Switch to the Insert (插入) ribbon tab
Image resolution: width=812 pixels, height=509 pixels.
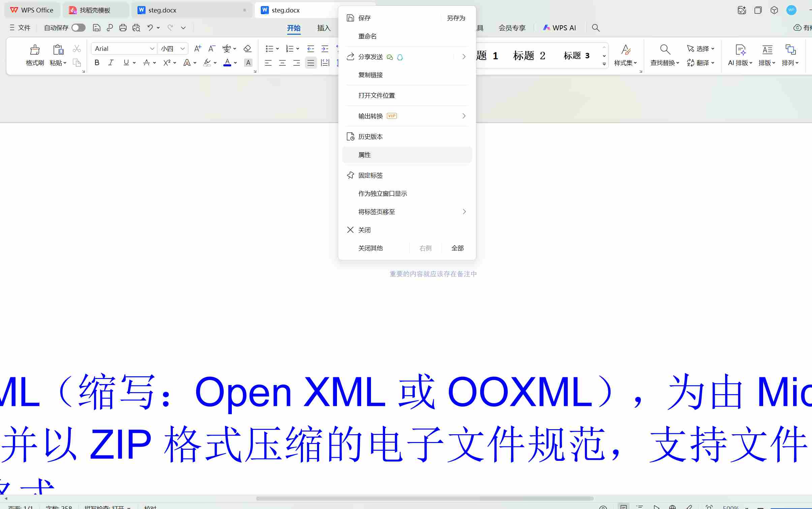pyautogui.click(x=323, y=28)
